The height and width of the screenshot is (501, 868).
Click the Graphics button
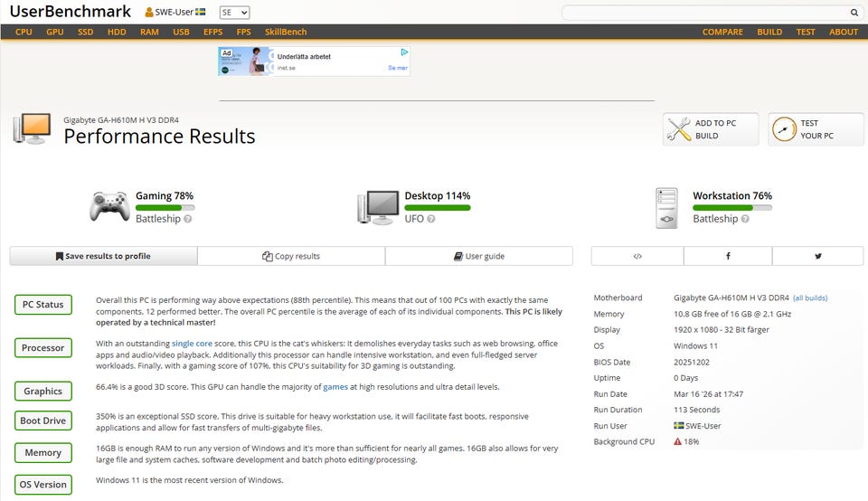coord(43,391)
